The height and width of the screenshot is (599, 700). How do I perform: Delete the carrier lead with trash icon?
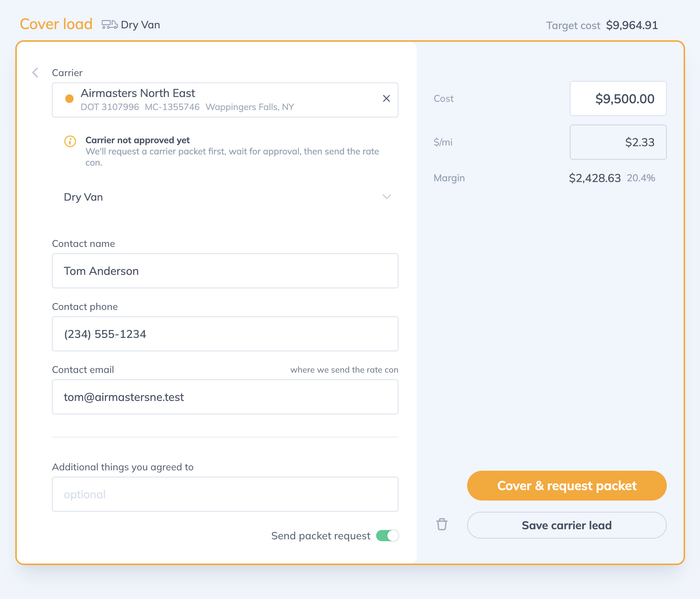(442, 524)
